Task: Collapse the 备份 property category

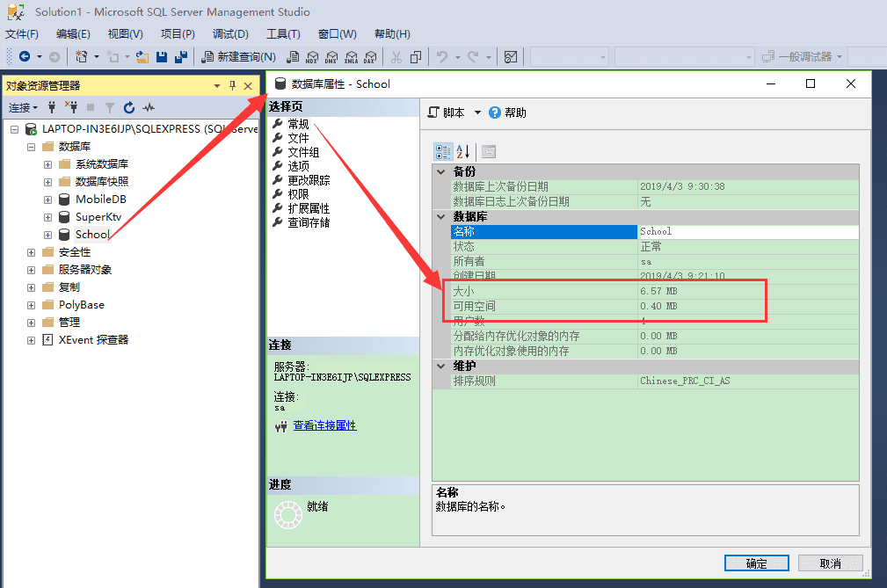Action: click(x=441, y=171)
